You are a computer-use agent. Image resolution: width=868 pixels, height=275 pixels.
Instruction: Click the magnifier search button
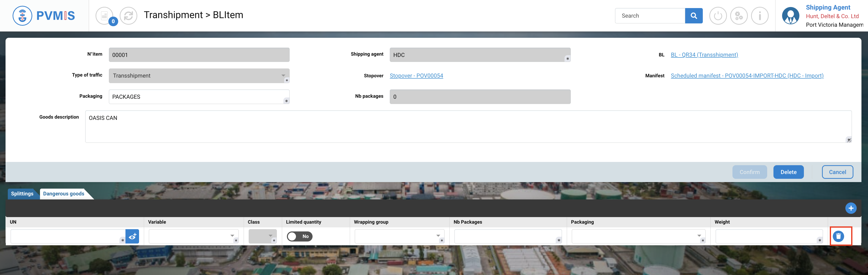click(x=693, y=16)
